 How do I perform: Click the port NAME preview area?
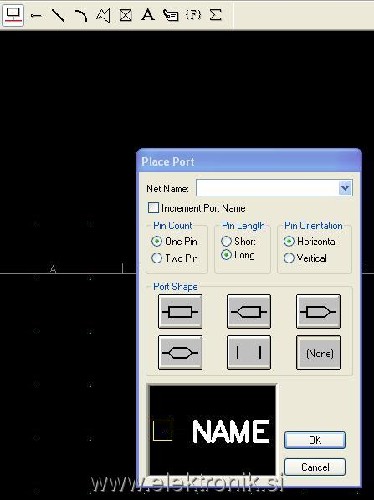tap(213, 430)
